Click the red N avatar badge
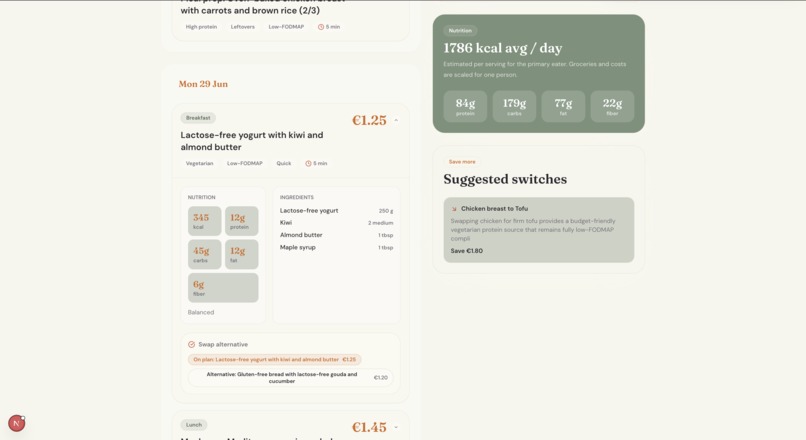 click(16, 423)
